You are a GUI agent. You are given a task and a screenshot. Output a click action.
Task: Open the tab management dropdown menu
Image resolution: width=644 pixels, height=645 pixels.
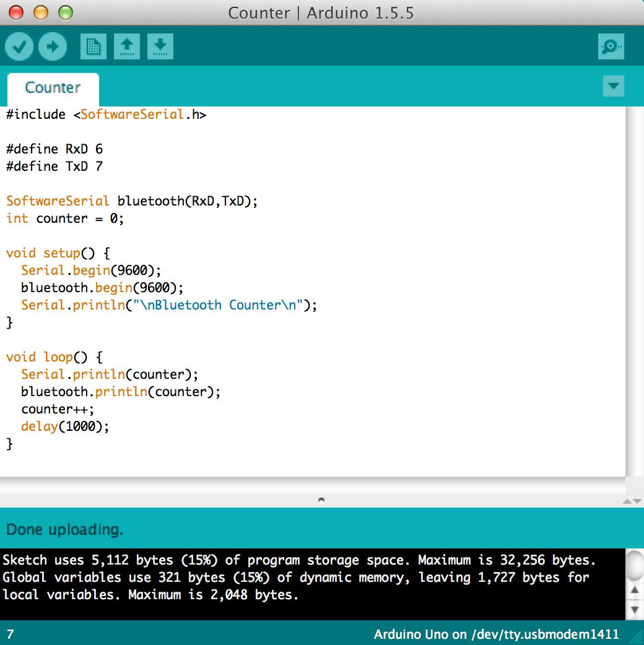614,86
